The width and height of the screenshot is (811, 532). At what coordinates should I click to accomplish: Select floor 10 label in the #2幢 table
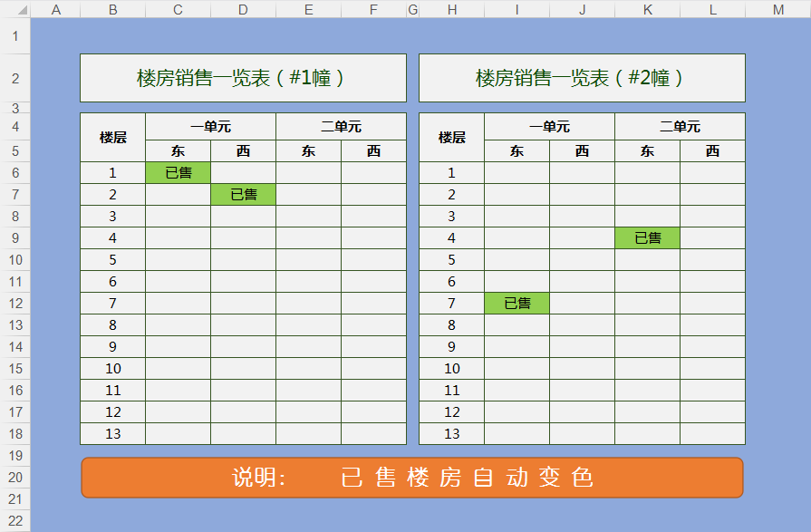(451, 369)
